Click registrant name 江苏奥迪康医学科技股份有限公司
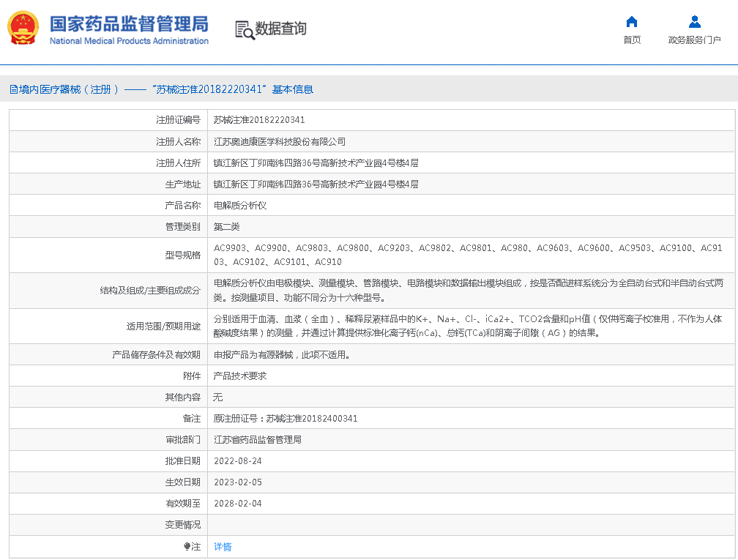Viewport: 738px width, 560px height. 279,142
